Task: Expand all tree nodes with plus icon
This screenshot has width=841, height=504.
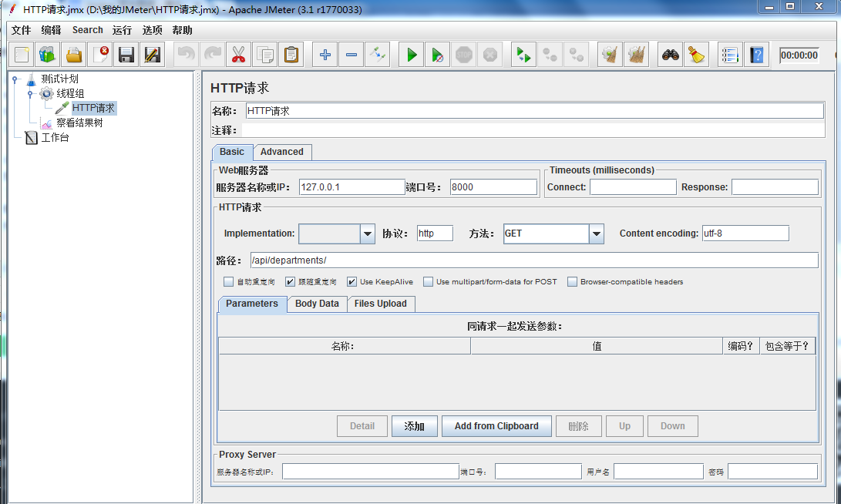Action: pyautogui.click(x=325, y=55)
